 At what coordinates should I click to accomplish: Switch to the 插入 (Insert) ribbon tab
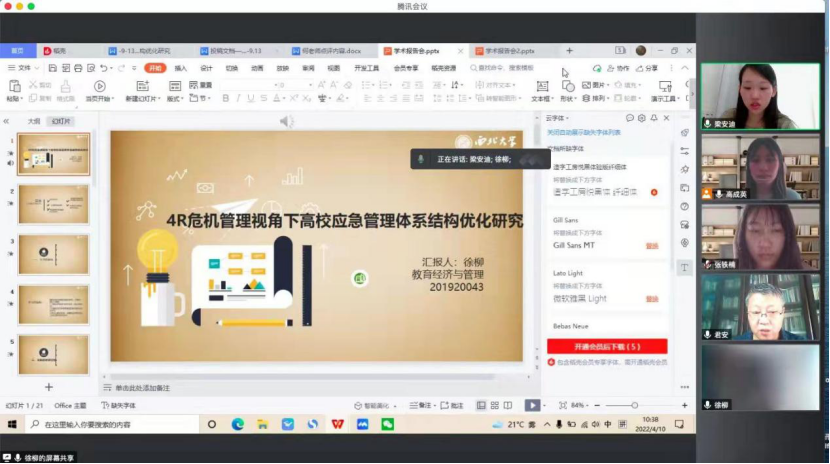pyautogui.click(x=181, y=68)
